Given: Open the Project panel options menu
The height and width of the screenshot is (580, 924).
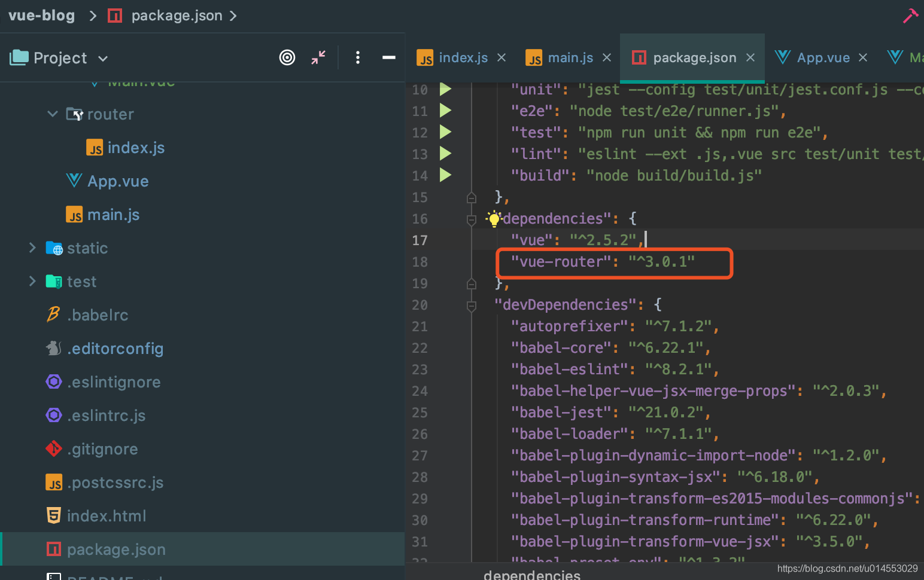Looking at the screenshot, I should tap(358, 57).
